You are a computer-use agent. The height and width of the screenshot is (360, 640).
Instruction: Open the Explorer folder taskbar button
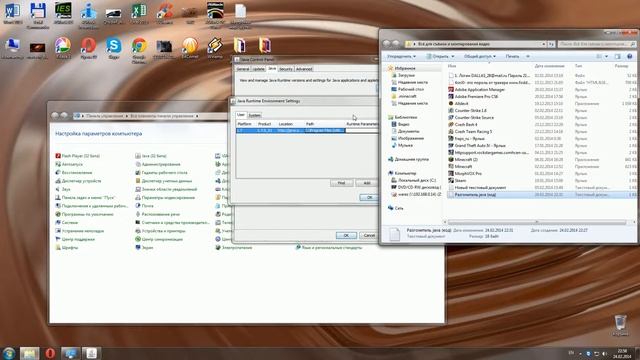(29, 353)
